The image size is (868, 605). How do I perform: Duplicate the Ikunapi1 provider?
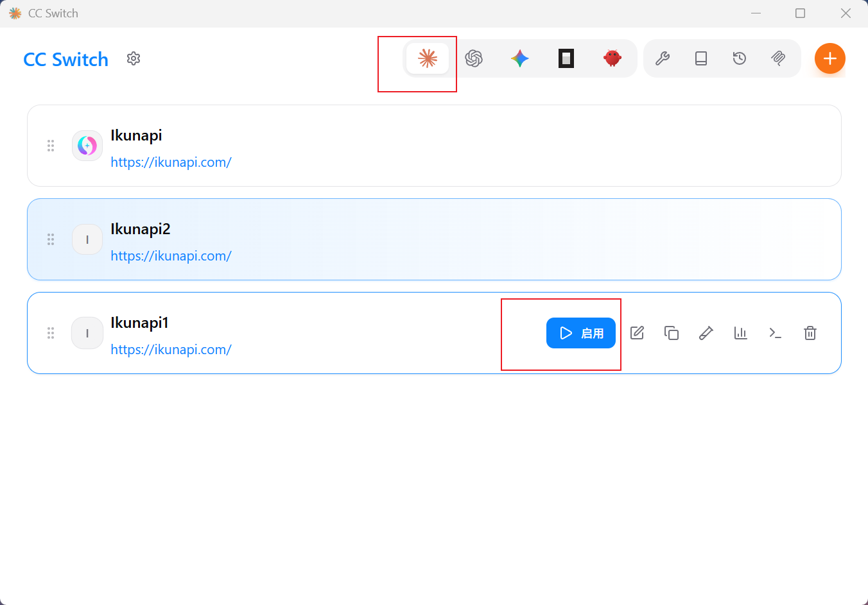click(672, 333)
